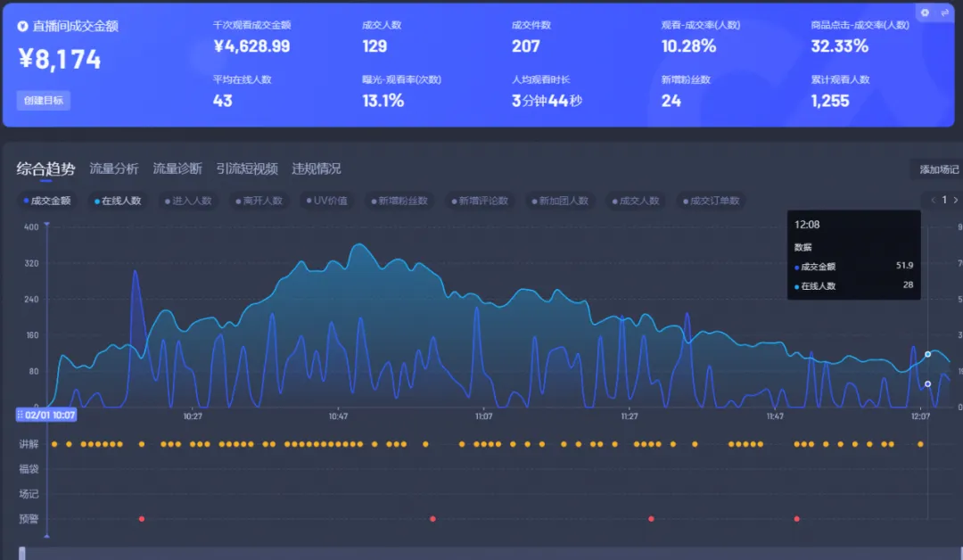
Task: Click icon beside 直播间成交金额 title
Action: 23,27
